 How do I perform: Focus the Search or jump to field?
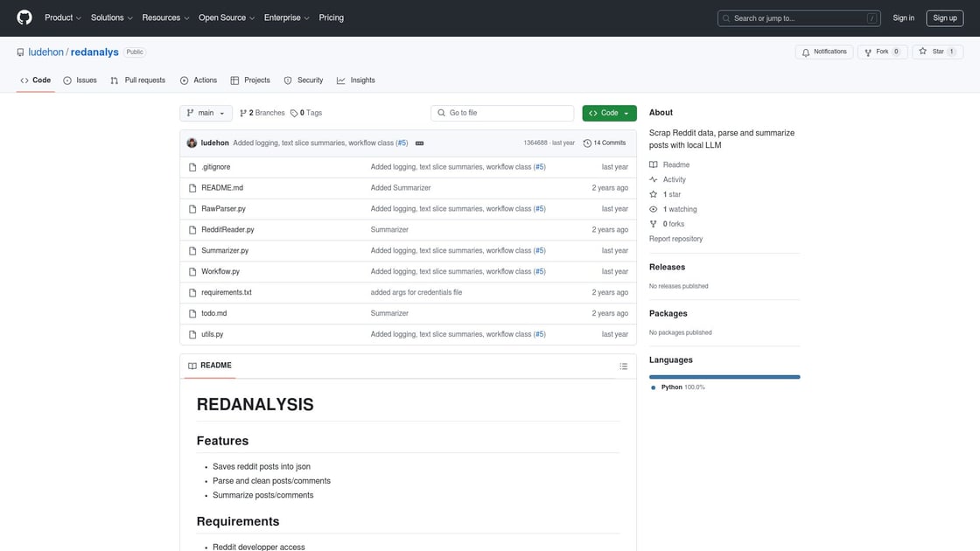(799, 18)
